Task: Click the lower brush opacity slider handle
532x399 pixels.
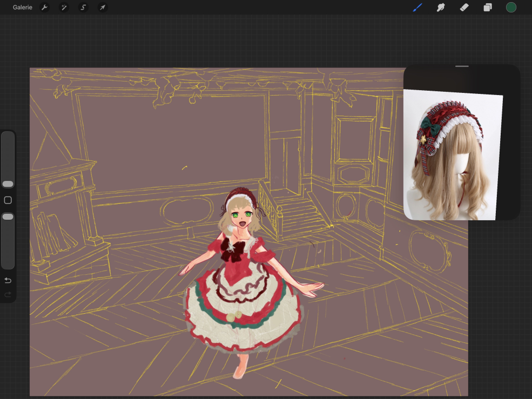Action: [8, 217]
